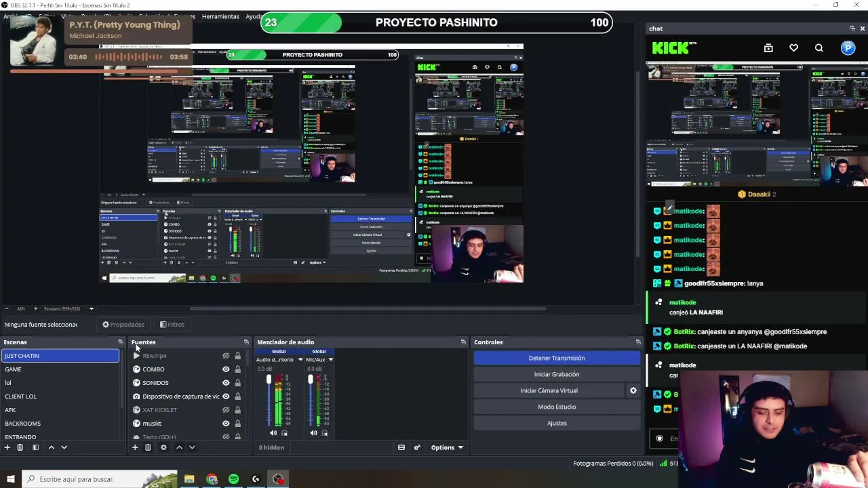Open the Herramientas menu
The image size is (868, 488).
[x=220, y=16]
